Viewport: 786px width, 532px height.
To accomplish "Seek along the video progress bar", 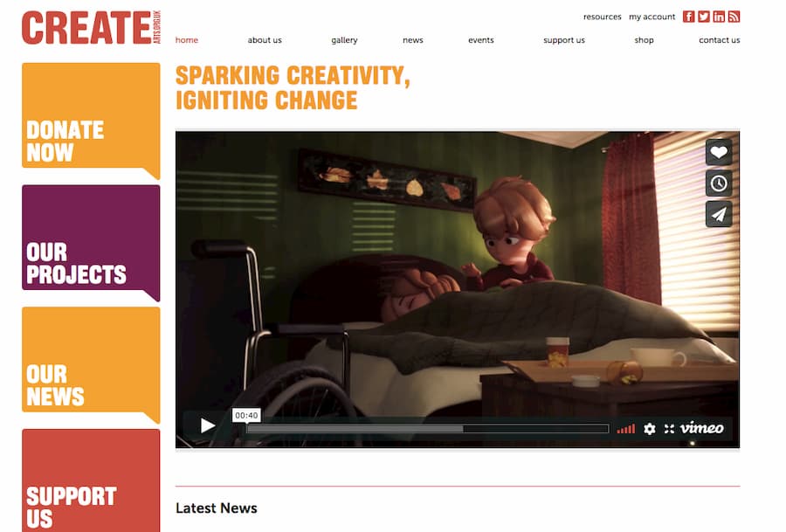I will point(428,429).
